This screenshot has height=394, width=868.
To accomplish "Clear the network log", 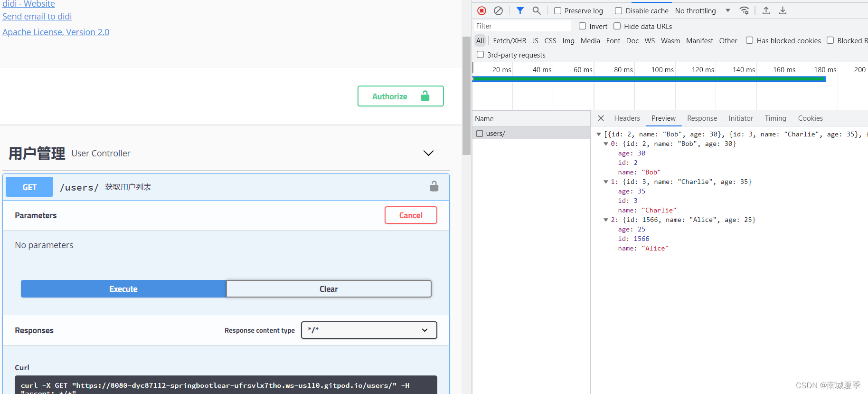I will tap(498, 10).
